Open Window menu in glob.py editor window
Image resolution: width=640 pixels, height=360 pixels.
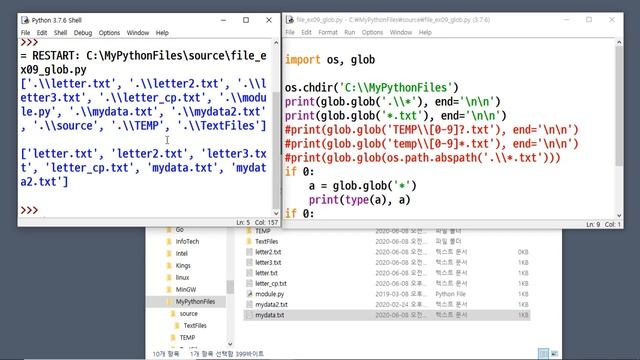[x=401, y=32]
